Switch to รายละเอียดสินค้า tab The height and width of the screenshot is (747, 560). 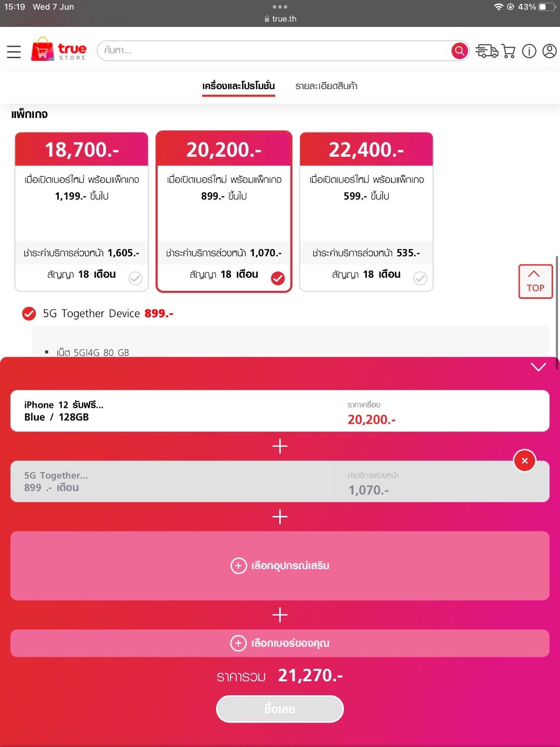[x=326, y=86]
